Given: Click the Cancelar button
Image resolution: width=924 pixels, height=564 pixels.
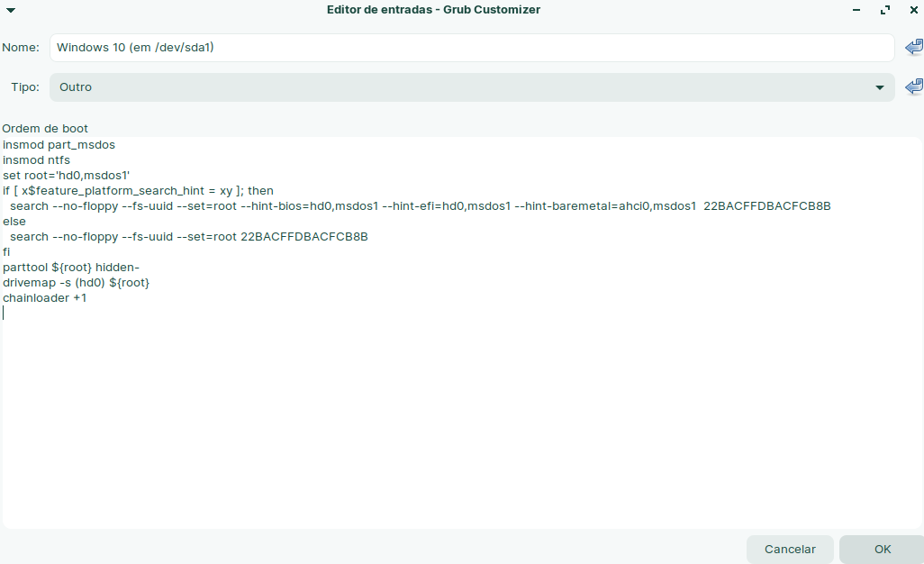Looking at the screenshot, I should [x=790, y=550].
